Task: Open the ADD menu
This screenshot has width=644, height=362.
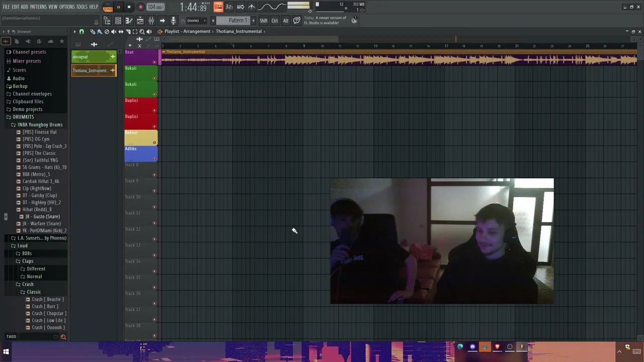Action: [24, 7]
